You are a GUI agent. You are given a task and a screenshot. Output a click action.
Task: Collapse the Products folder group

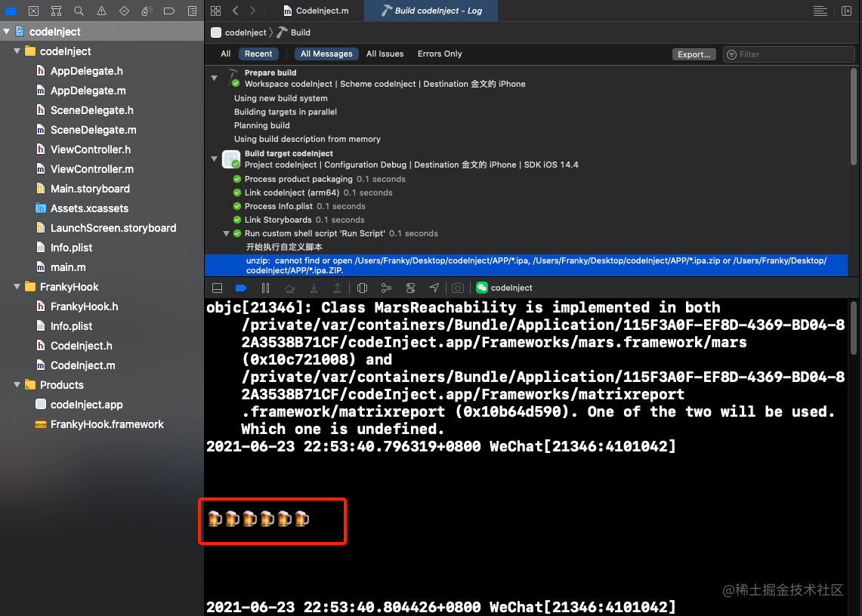17,385
